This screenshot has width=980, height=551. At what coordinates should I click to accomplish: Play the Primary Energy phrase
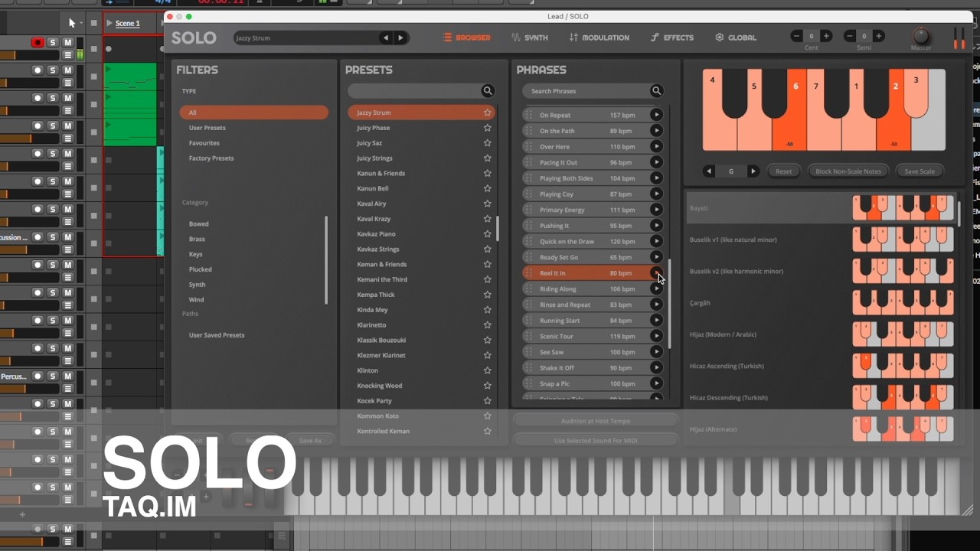(656, 210)
